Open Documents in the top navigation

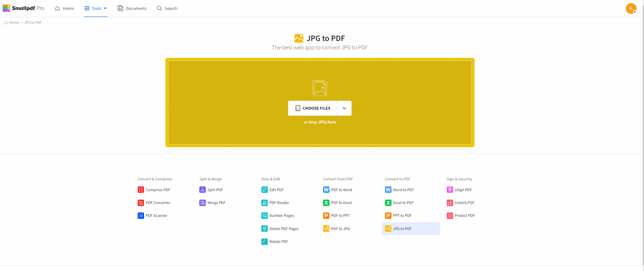click(x=132, y=8)
